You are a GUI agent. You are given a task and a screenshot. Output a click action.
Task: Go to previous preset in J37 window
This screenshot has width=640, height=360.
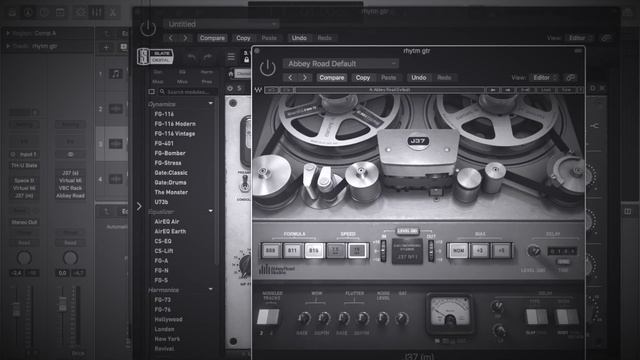pos(290,78)
